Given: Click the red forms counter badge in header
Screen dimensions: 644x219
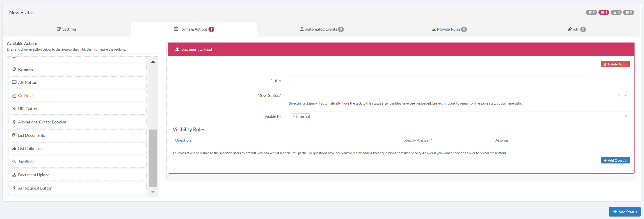Looking at the screenshot, I should [604, 12].
